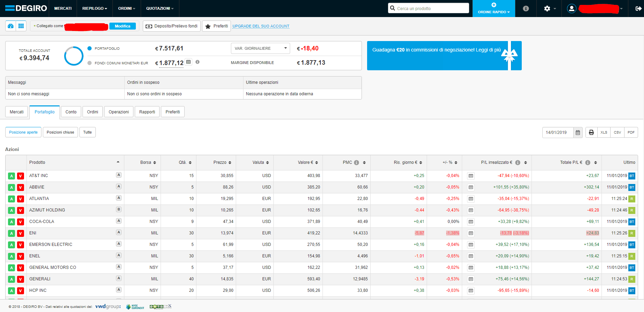Buy COCA-COLA with green A icon
Viewport: 644px width, 312px height.
pos(11,222)
